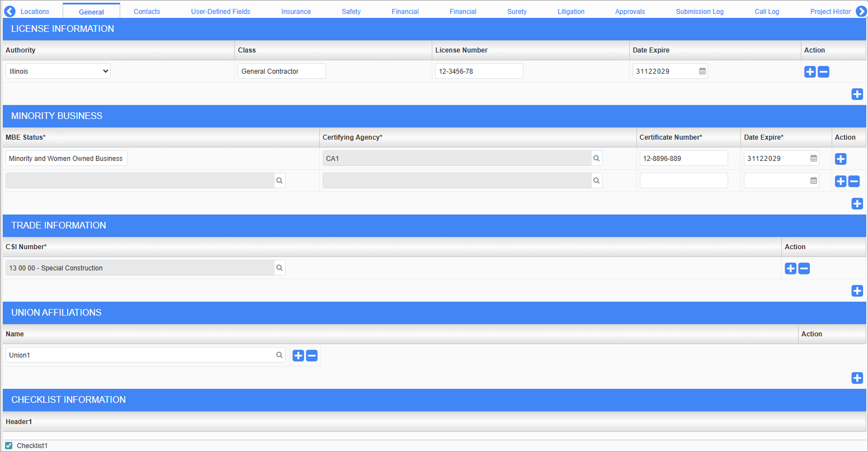Search union name lookup for Union1
868x452 pixels.
(280, 355)
